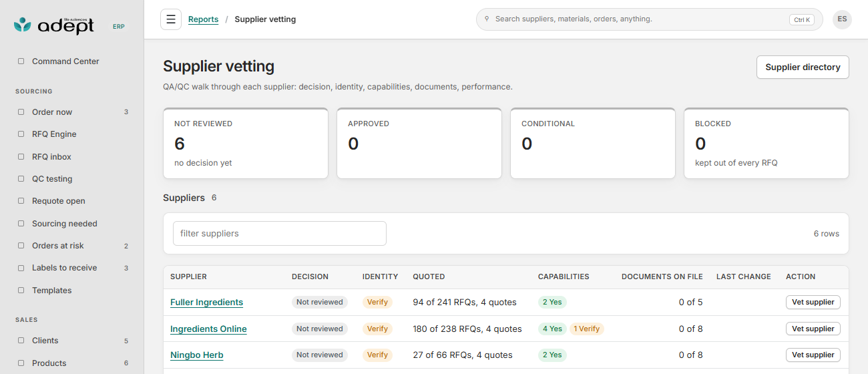Click the search pin icon
Image resolution: width=868 pixels, height=374 pixels.
click(487, 19)
